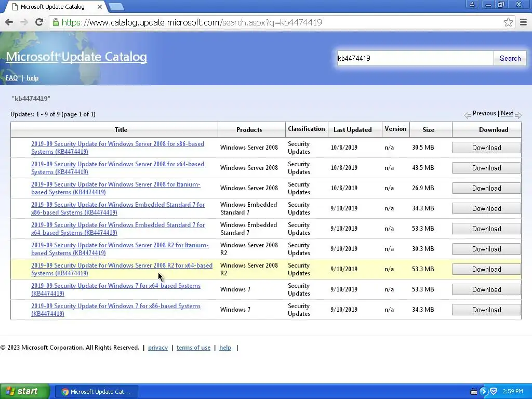
Task: Open Server 2008 R2 Itanium-based update link
Action: coord(120,249)
